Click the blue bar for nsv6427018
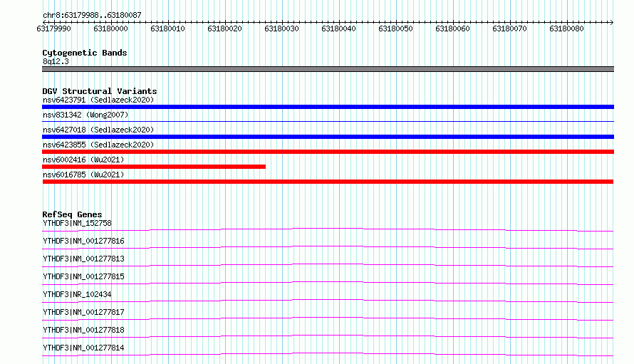 [x=328, y=137]
